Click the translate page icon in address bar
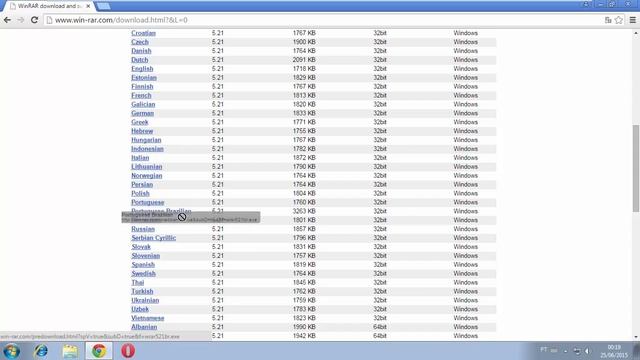This screenshot has height=360, width=640. click(x=608, y=20)
